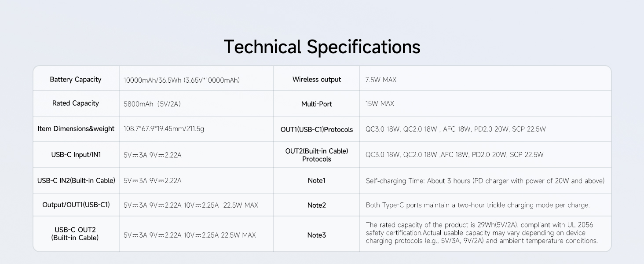Screen dimensions: 644x264
Task: Select the Battery Capacity label cell
Action: [76, 79]
